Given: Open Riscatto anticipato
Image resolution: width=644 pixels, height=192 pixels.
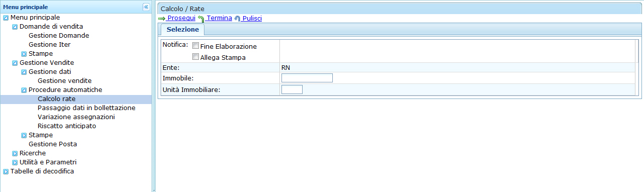Looking at the screenshot, I should (67, 126).
